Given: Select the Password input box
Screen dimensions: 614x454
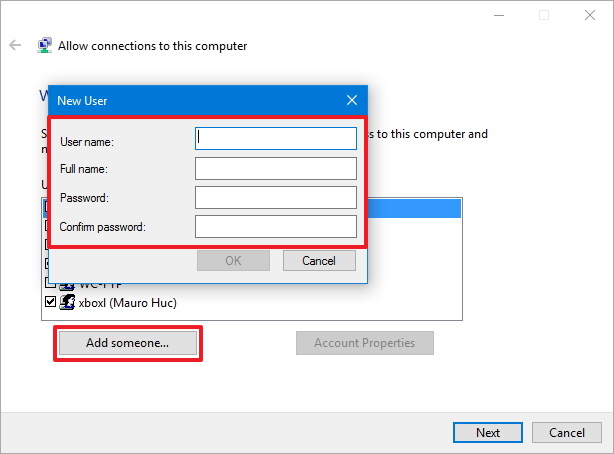Looking at the screenshot, I should 276,197.
